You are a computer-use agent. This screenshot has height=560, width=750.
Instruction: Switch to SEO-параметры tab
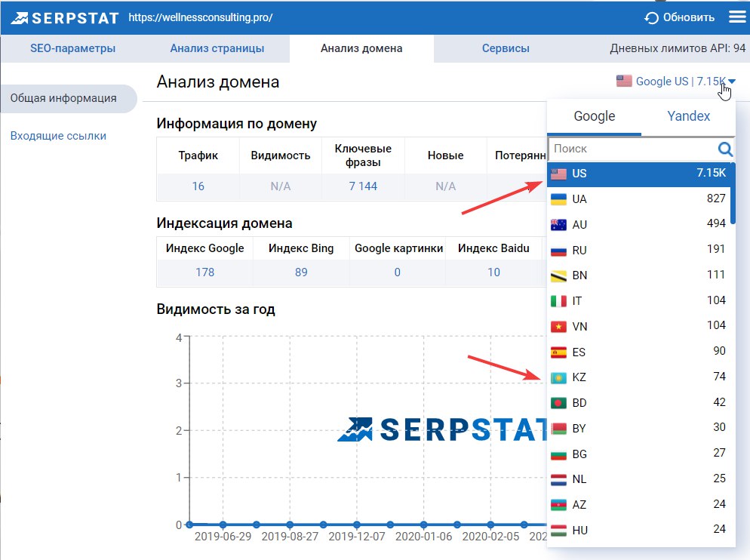tap(72, 48)
